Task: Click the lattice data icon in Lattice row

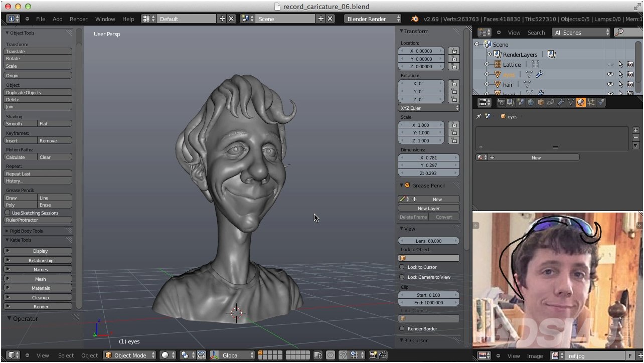Action: pyautogui.click(x=535, y=64)
